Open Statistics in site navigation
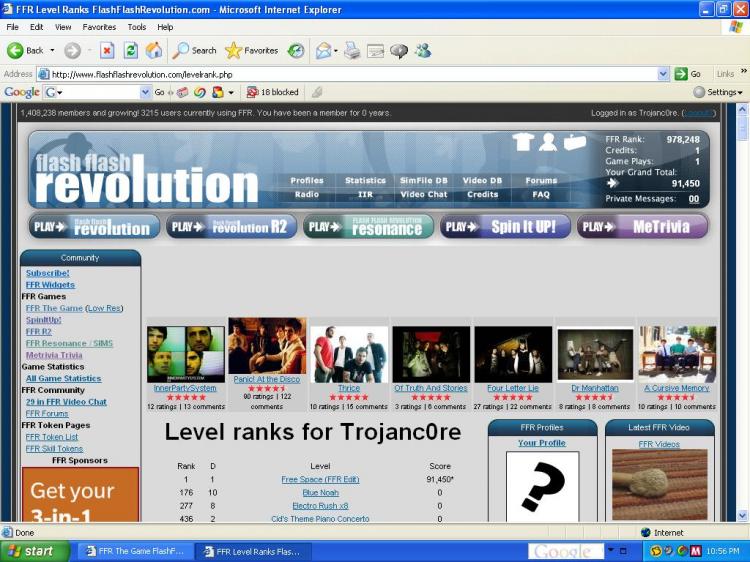750x562 pixels. coord(365,180)
